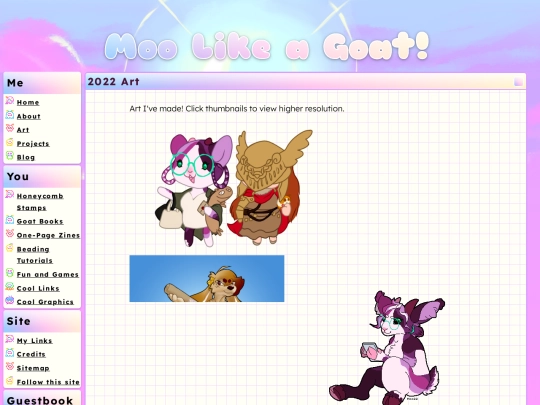The image size is (540, 405).
Task: Click the icon beside My Links
Action: pyautogui.click(x=10, y=339)
